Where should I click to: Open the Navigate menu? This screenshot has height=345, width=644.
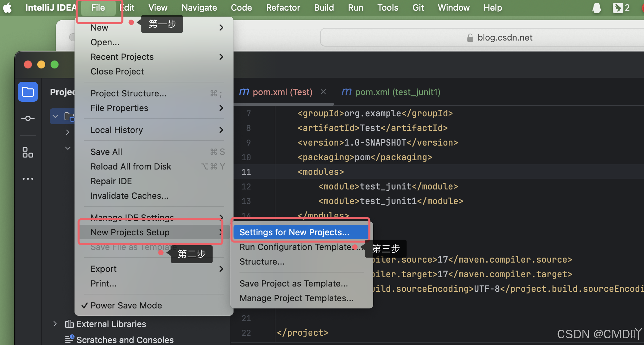tap(199, 8)
